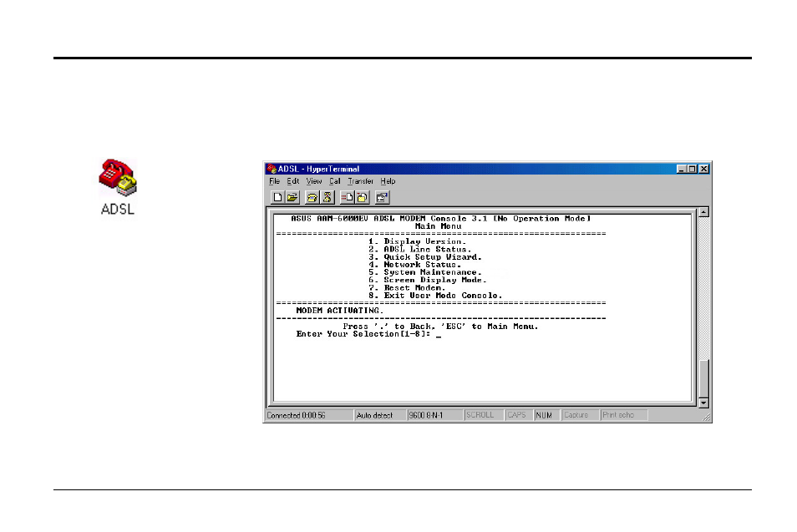Toggle NUM indicator in status bar
The width and height of the screenshot is (797, 532).
point(543,415)
